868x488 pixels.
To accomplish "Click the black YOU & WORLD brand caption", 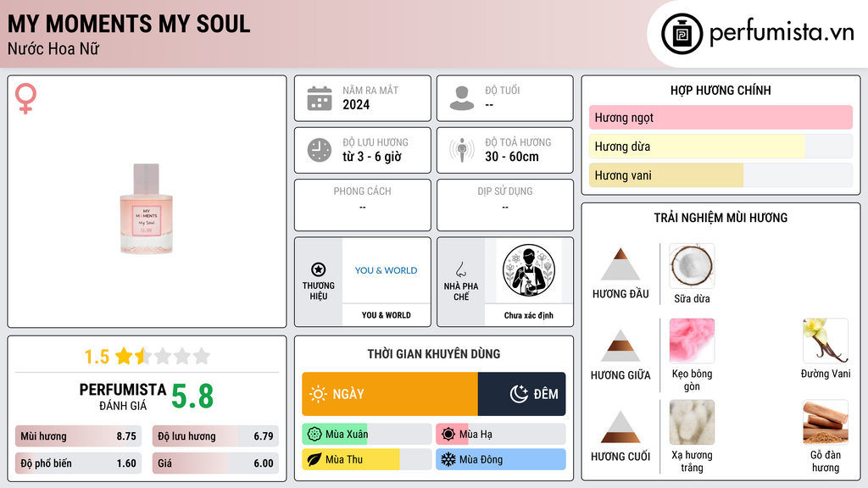I will [386, 315].
